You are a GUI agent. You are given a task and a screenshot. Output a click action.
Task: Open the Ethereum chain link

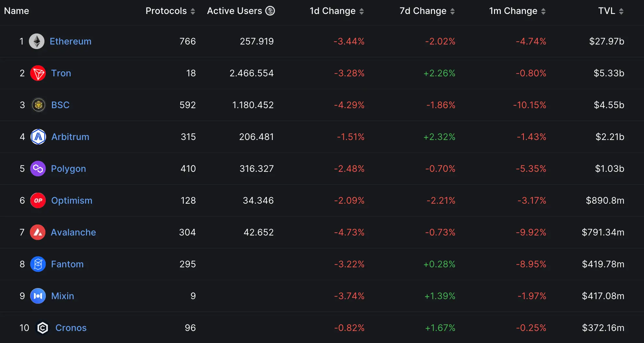click(70, 41)
